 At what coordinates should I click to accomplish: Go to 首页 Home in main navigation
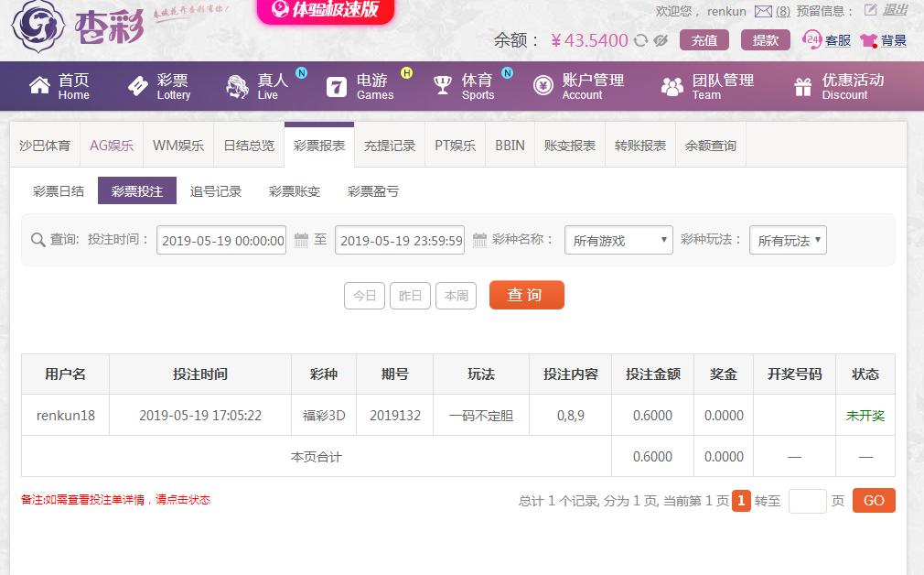tap(59, 86)
